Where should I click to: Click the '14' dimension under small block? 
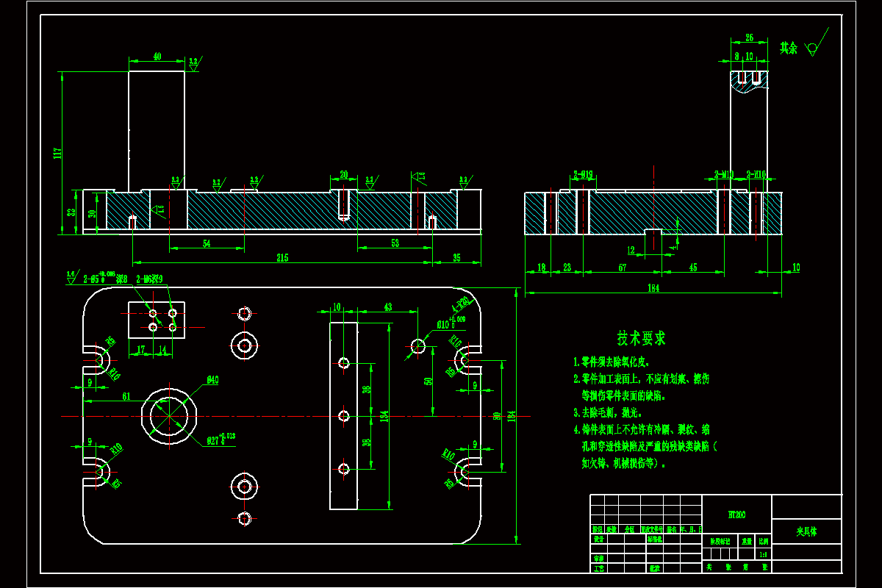pos(162,351)
